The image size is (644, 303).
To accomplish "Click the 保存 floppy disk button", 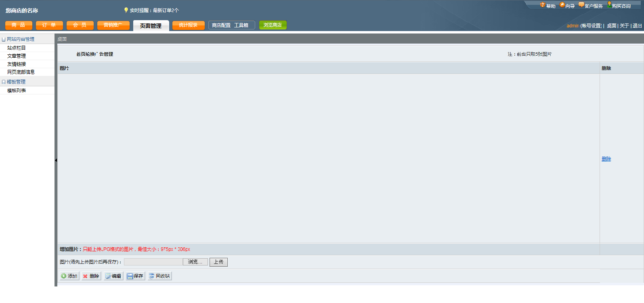I will point(135,276).
